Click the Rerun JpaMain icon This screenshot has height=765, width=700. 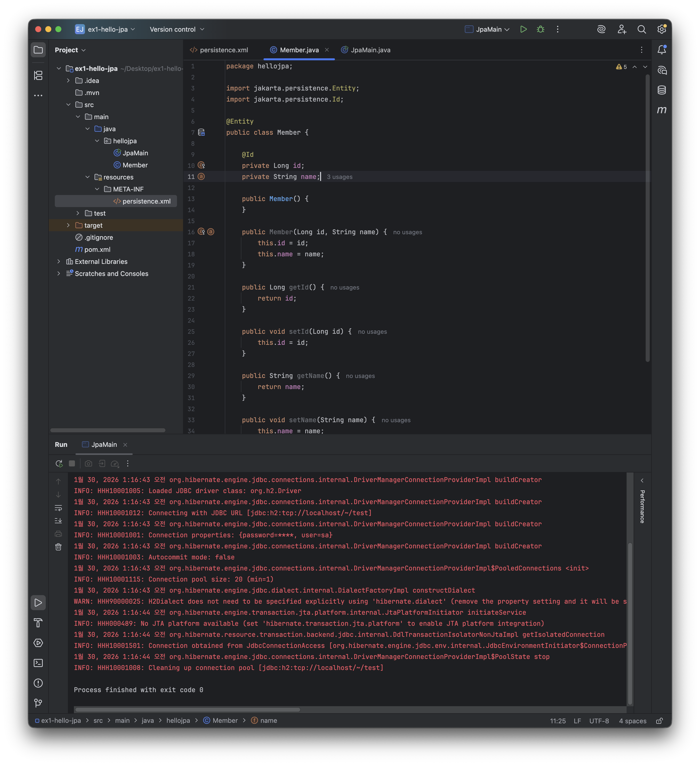[59, 463]
